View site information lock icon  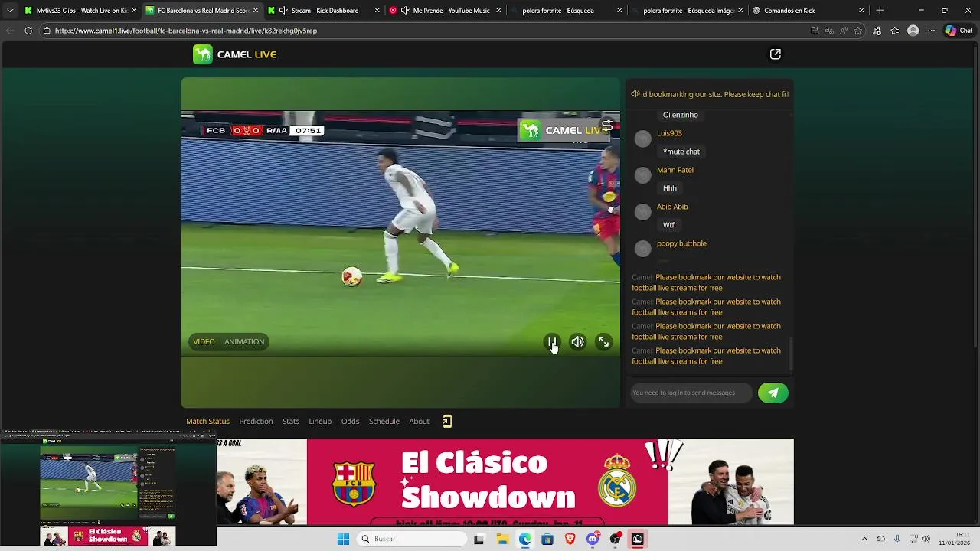tap(47, 31)
